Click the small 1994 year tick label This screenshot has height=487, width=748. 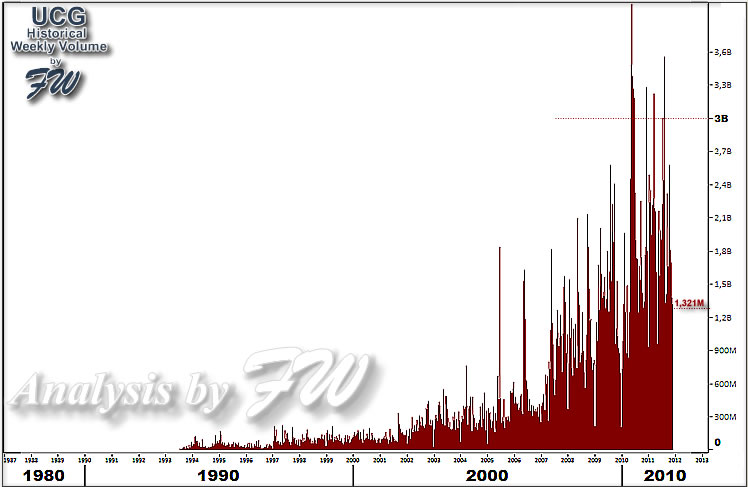pos(192,460)
